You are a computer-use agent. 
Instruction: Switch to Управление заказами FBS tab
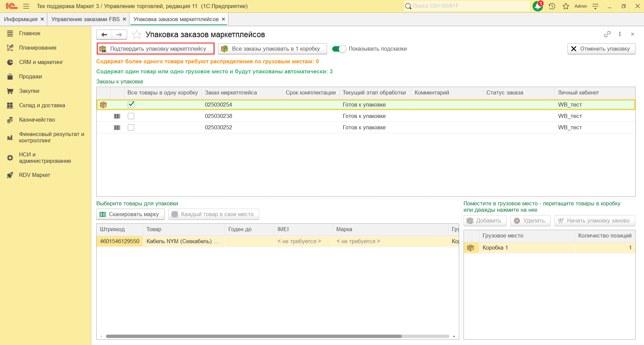[85, 19]
